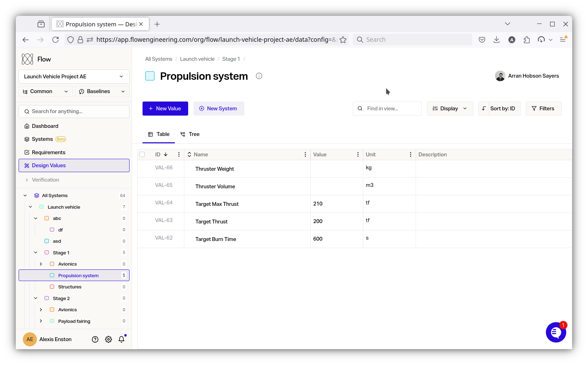588x365 pixels.
Task: Expand the Payload fairing node
Action: point(41,321)
